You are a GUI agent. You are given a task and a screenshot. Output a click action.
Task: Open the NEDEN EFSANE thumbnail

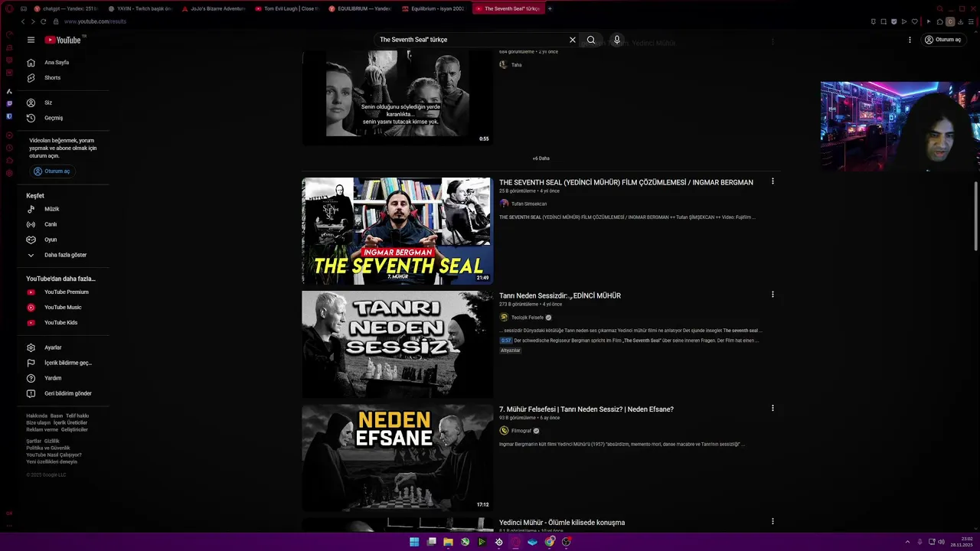coord(397,458)
